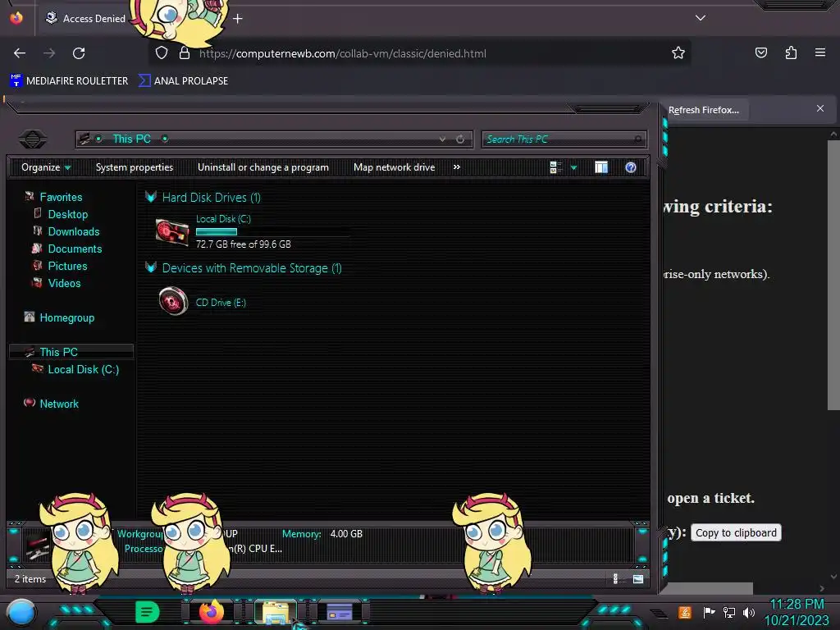Change the view with the view icon

point(555,167)
